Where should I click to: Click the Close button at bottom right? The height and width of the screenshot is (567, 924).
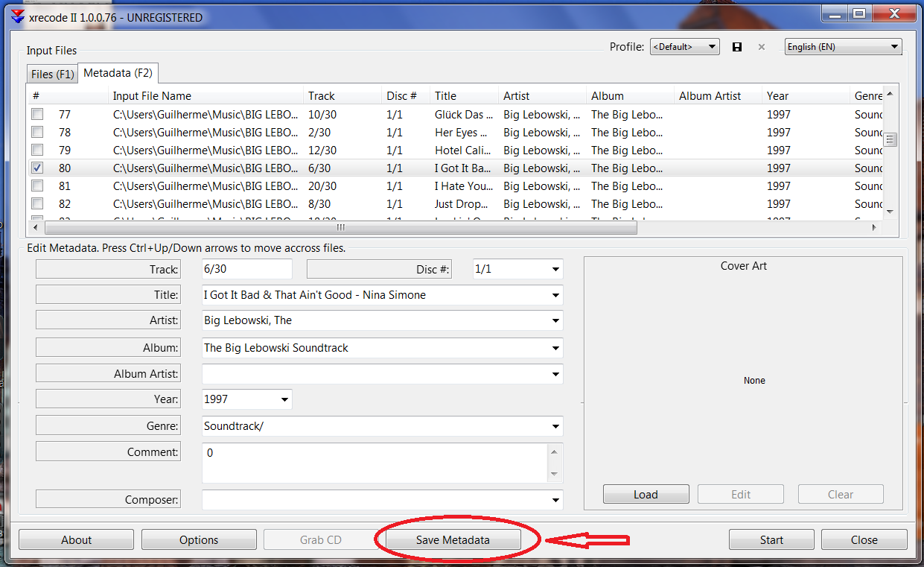(864, 540)
